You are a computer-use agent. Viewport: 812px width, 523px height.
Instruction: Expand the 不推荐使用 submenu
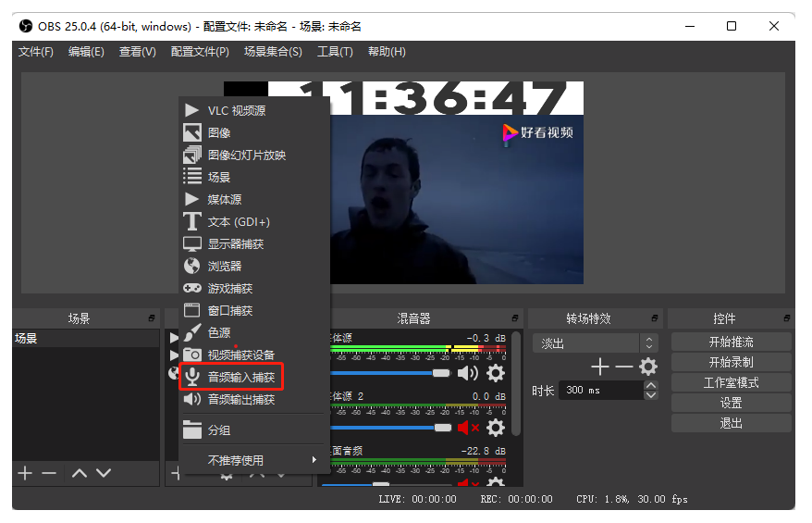tap(254, 460)
